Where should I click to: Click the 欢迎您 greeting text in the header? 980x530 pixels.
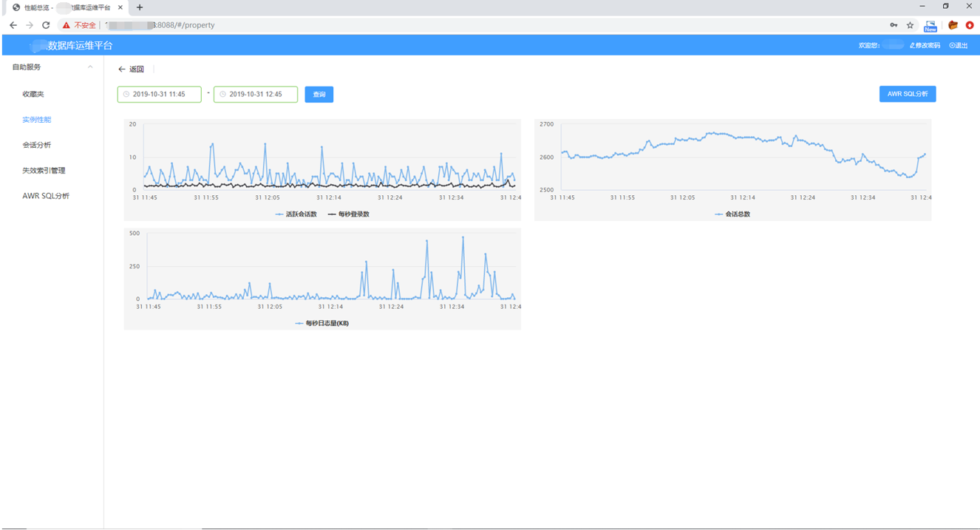coord(869,46)
